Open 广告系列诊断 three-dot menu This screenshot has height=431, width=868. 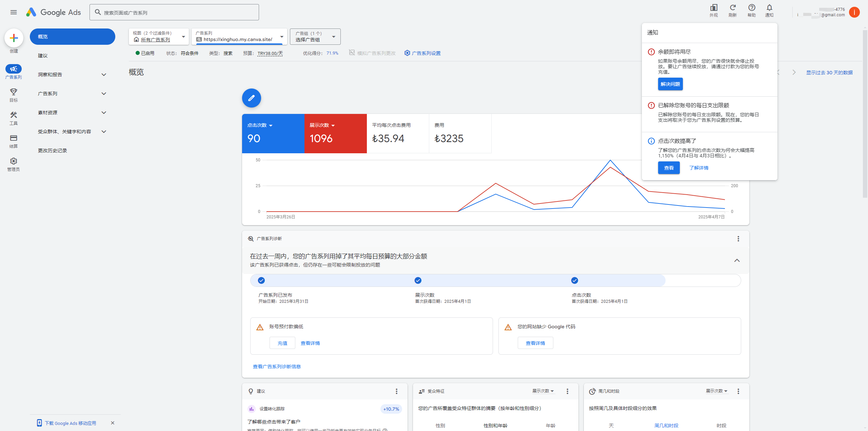(738, 239)
